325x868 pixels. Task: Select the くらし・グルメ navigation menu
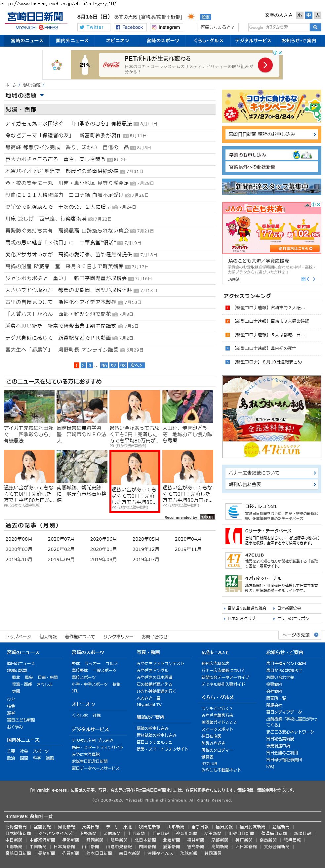coord(209,40)
